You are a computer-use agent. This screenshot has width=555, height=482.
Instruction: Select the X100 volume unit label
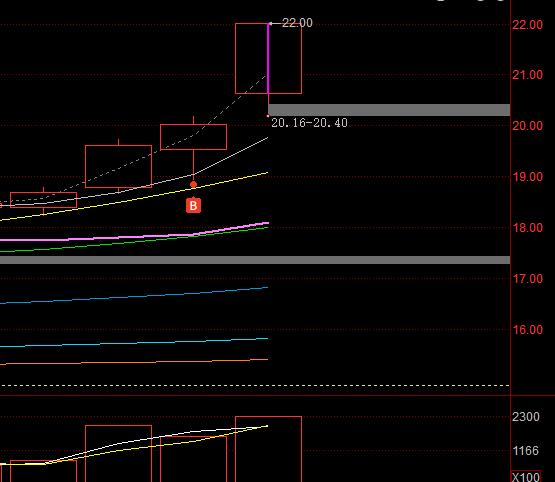click(x=526, y=477)
